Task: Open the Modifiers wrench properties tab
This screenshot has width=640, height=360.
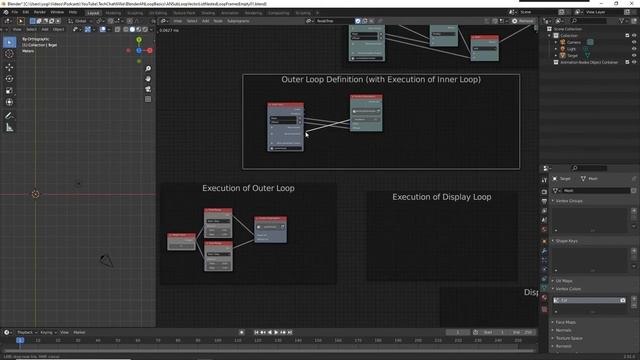Action: coord(544,251)
